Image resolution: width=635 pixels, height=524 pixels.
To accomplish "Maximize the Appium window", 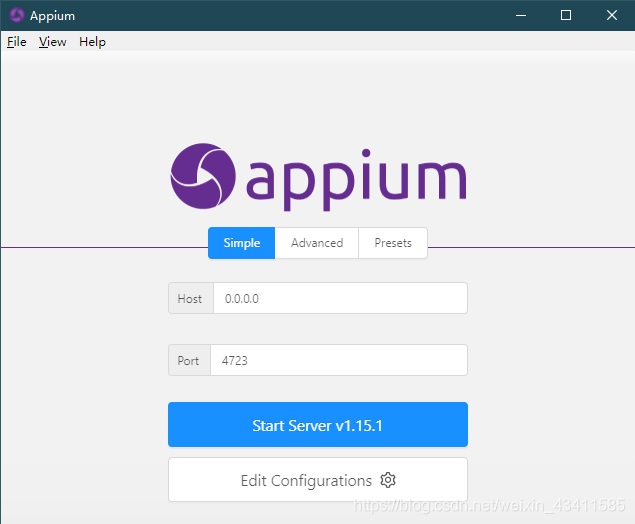I will coord(566,15).
